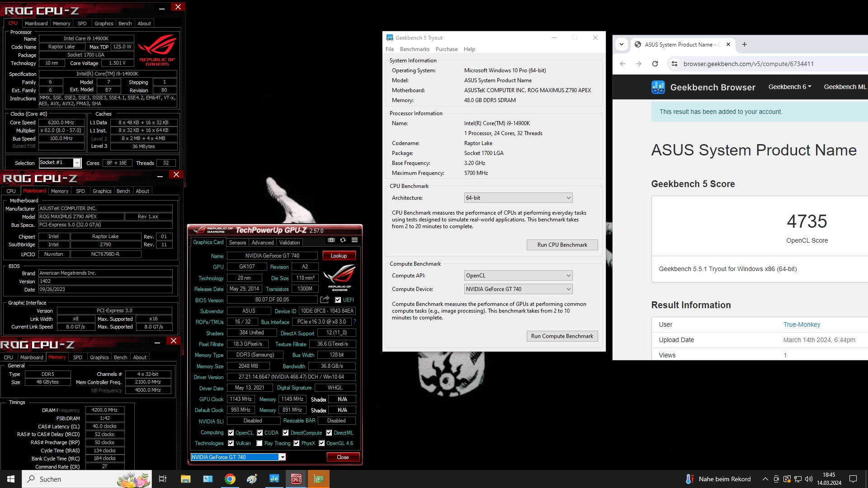Click the Geekbench icon in the taskbar

coord(274,479)
